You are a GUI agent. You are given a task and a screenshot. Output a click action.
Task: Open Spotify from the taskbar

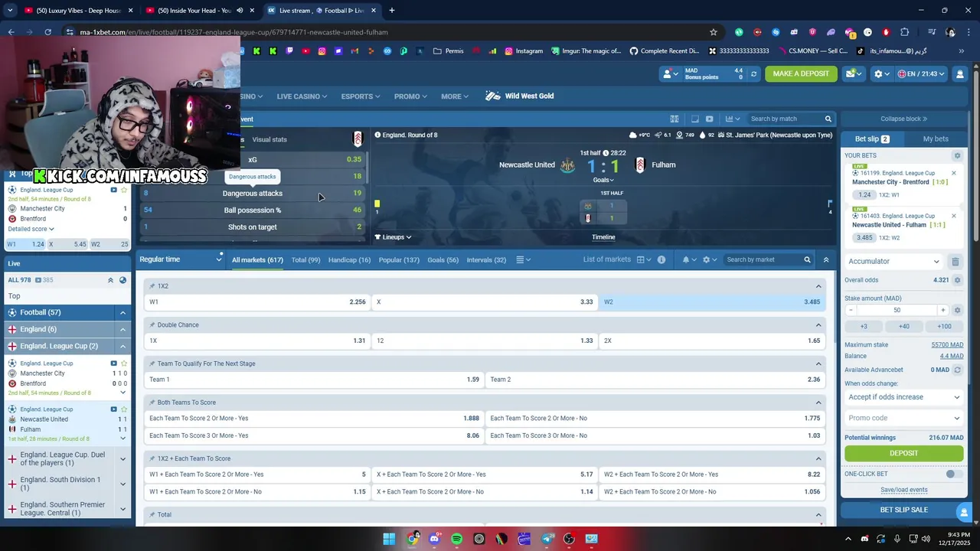457,539
